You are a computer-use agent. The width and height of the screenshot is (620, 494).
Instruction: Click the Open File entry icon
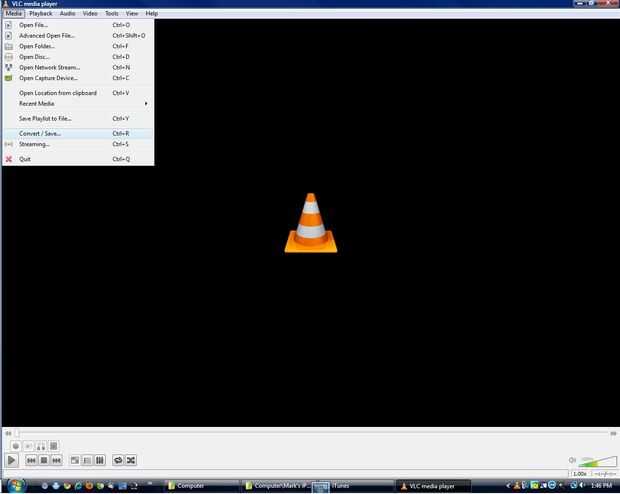tap(8, 25)
